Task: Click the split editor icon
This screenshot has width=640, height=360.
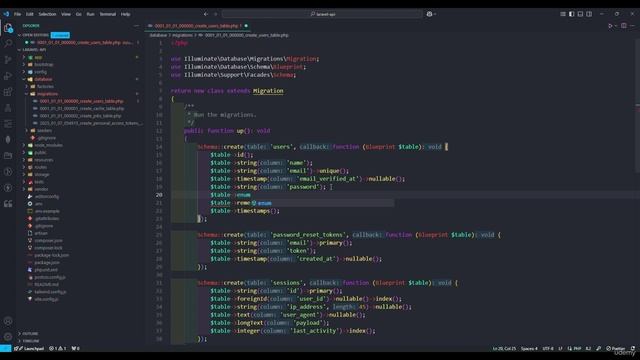Action: click(x=624, y=26)
